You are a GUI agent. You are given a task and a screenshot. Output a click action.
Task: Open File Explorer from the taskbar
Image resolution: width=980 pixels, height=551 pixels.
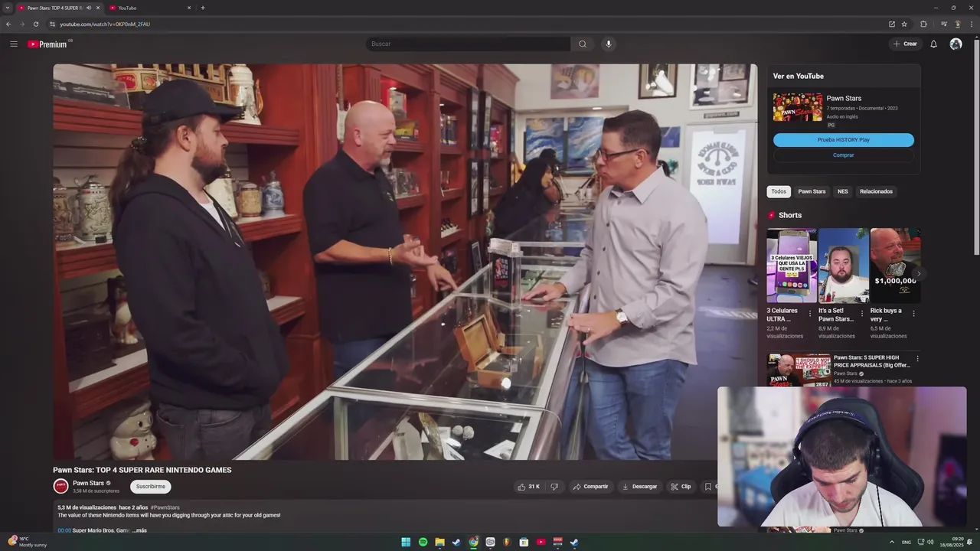[x=439, y=542]
